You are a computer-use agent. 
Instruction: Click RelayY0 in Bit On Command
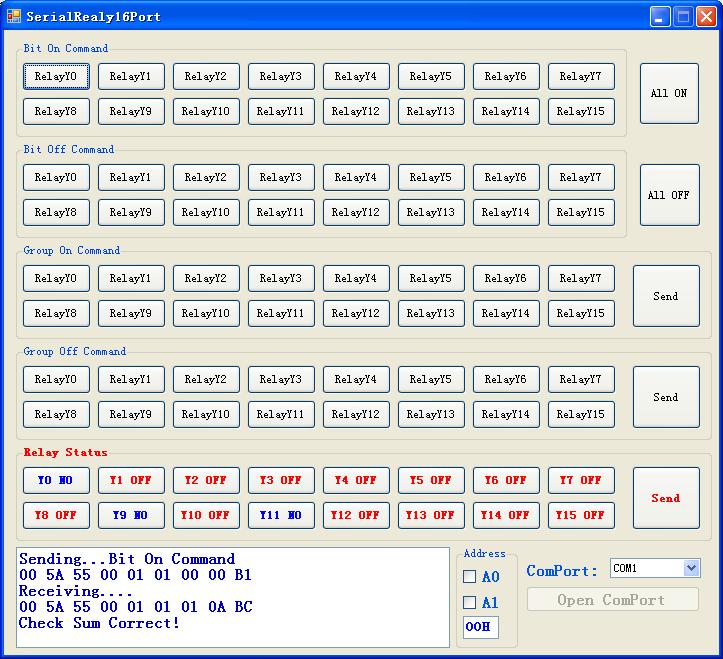coord(56,76)
